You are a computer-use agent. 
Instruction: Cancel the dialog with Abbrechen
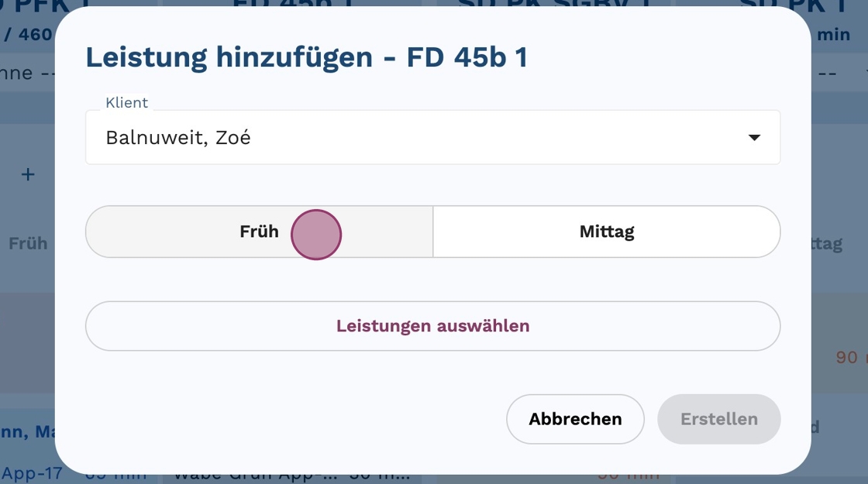(x=575, y=419)
